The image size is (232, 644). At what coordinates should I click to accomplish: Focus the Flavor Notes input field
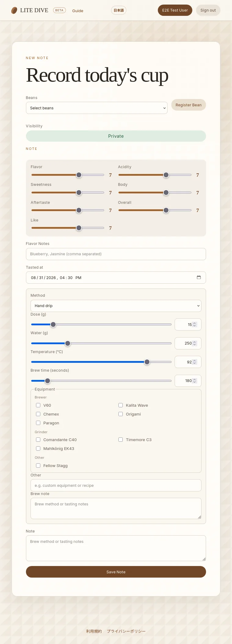pyautogui.click(x=116, y=254)
